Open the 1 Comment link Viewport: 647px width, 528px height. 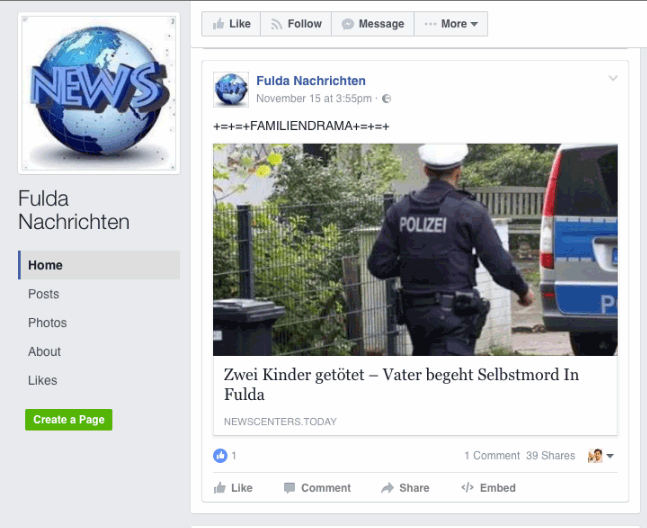pos(492,455)
